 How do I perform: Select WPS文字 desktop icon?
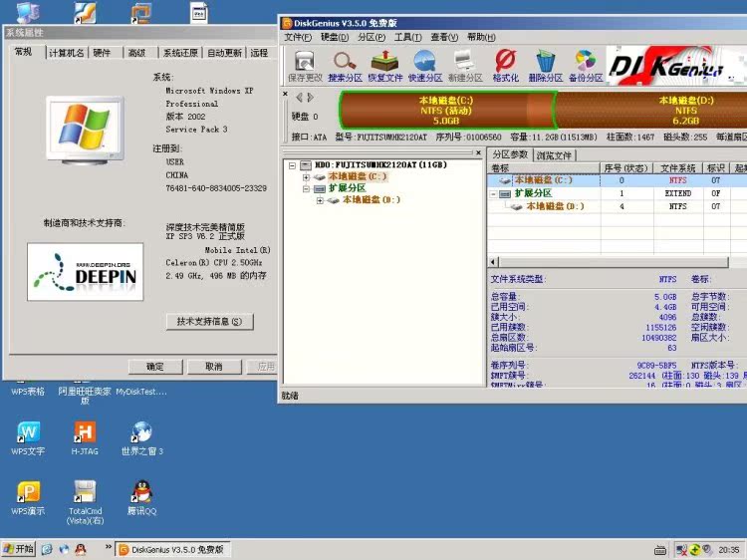(28, 438)
